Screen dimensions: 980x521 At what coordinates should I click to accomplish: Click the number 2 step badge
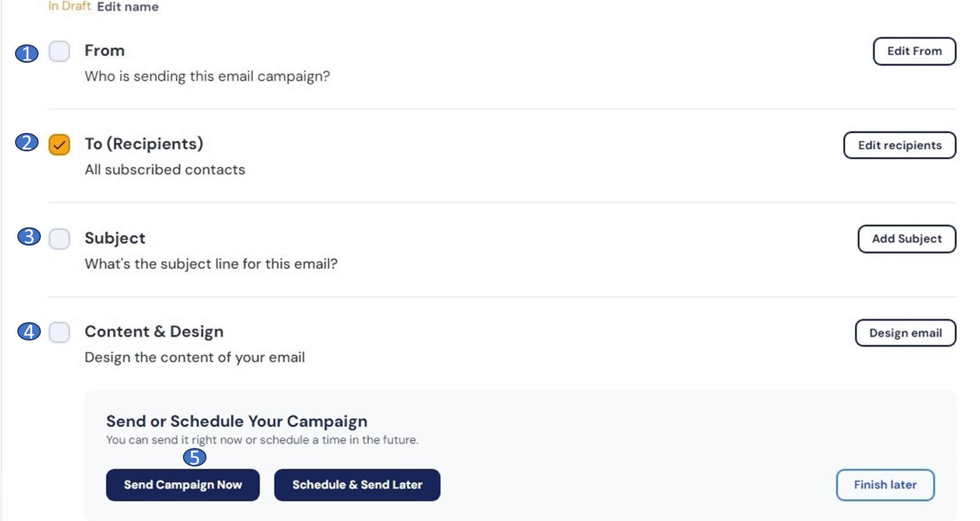(x=26, y=142)
